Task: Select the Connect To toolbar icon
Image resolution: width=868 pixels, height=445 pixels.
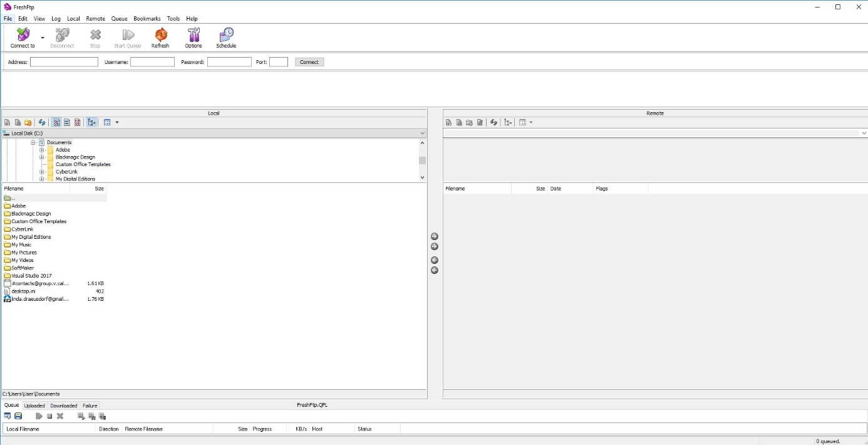Action: (21, 36)
